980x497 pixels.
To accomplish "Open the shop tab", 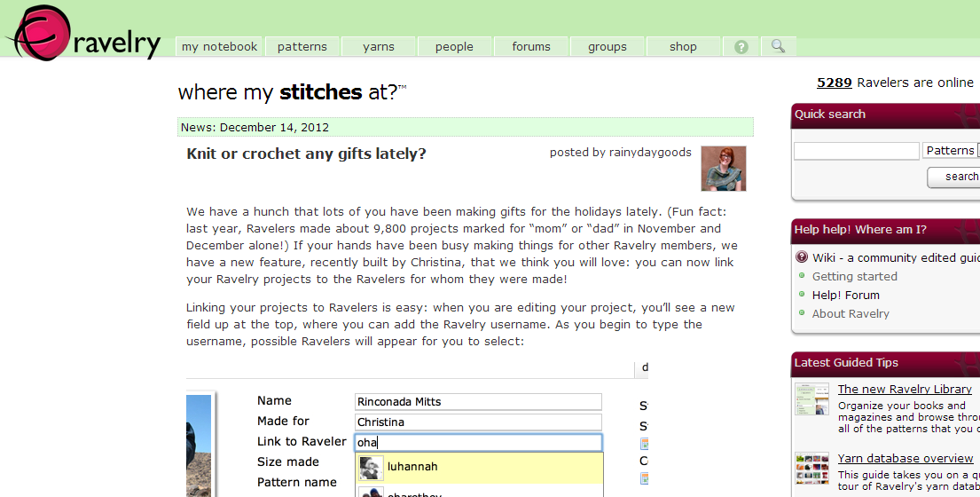I will point(683,47).
